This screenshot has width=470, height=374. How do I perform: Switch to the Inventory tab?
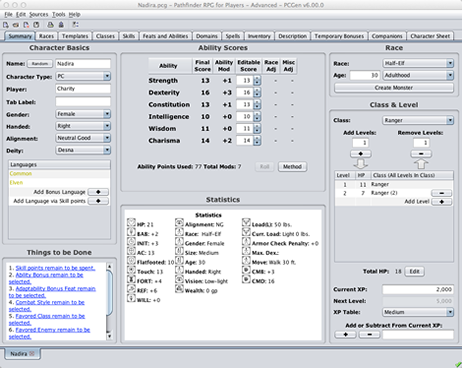click(x=259, y=36)
